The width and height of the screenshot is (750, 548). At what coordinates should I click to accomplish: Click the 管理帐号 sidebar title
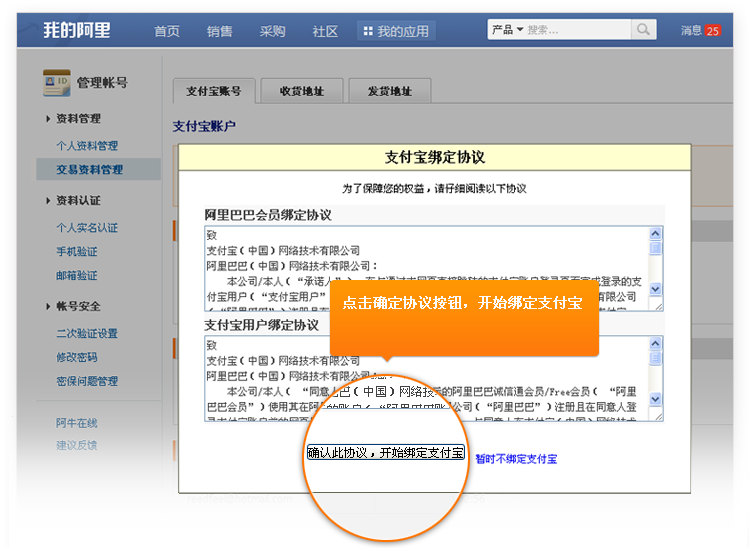[102, 83]
